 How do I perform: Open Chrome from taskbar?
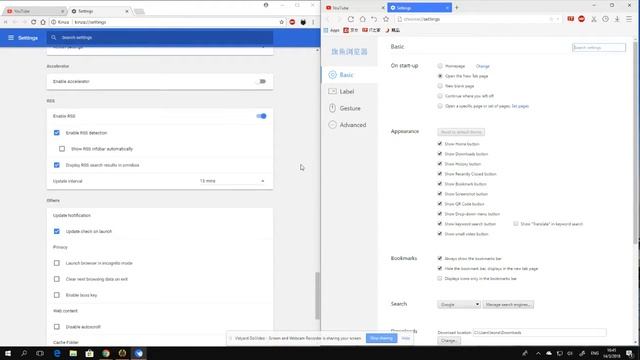coord(106,353)
